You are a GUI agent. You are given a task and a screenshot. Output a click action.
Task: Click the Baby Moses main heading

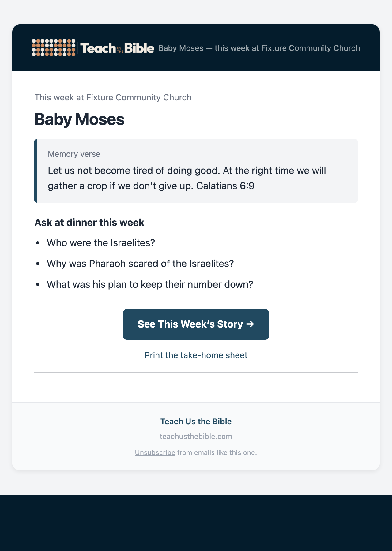pyautogui.click(x=79, y=119)
